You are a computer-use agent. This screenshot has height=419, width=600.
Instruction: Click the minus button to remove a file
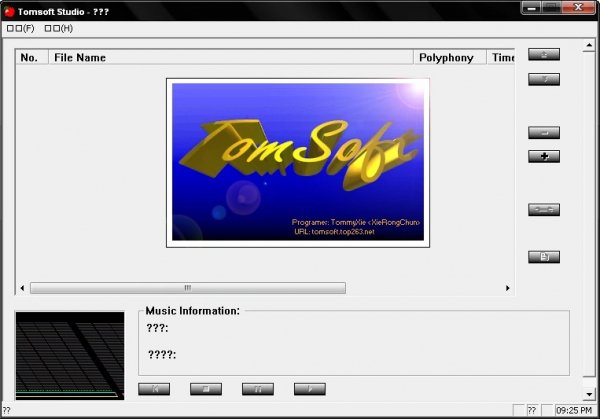[544, 133]
